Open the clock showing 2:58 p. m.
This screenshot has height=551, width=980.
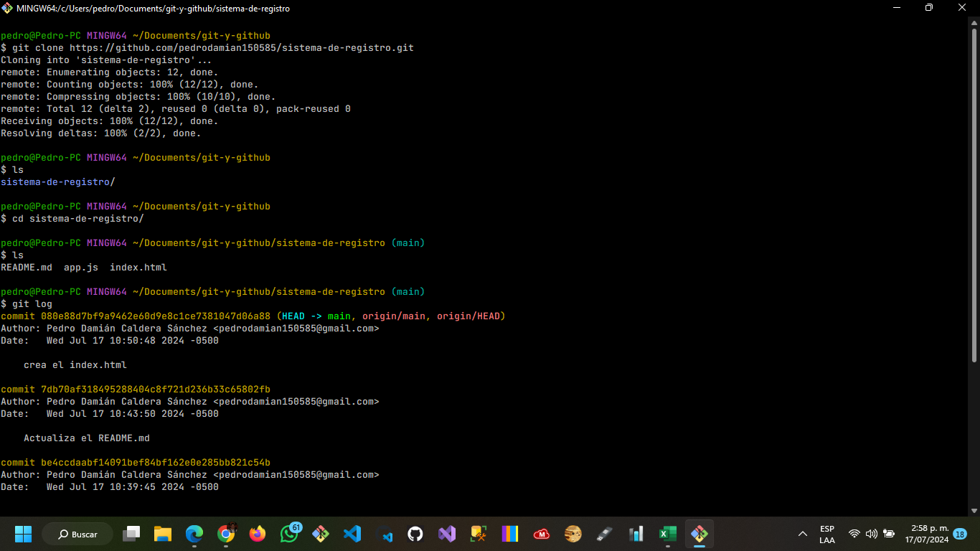click(x=927, y=534)
